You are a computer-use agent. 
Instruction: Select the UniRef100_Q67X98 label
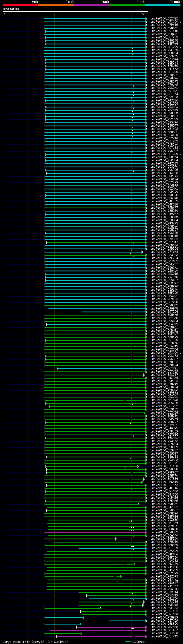click(164, 302)
